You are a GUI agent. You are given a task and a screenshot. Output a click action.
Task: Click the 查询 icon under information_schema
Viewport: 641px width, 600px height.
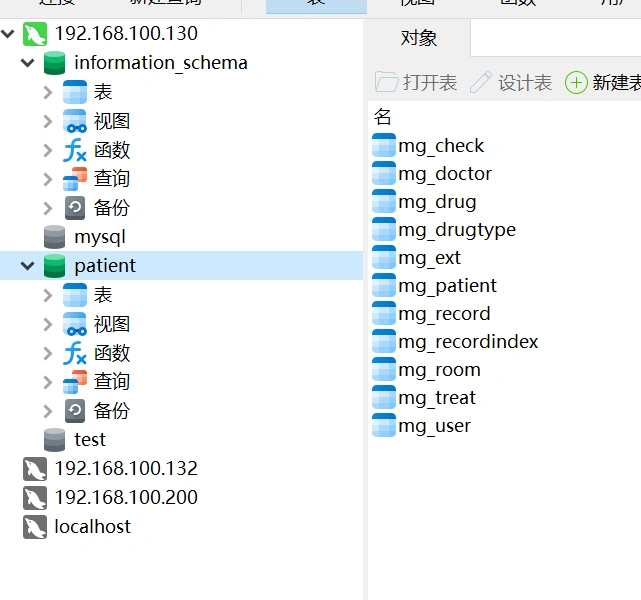(75, 179)
